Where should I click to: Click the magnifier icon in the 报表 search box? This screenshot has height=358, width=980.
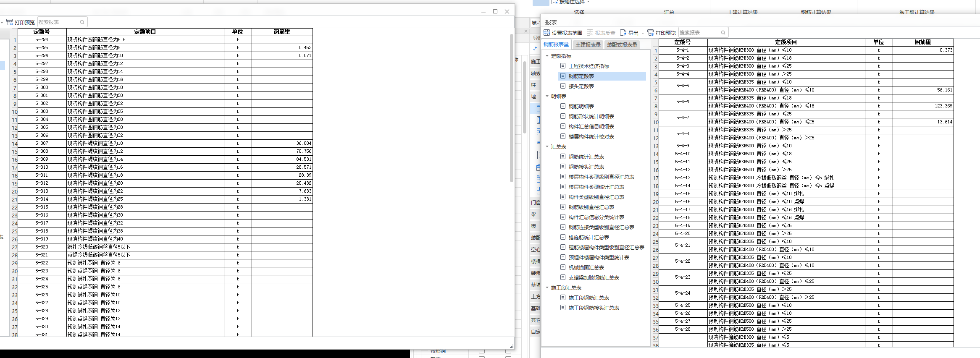tap(723, 33)
